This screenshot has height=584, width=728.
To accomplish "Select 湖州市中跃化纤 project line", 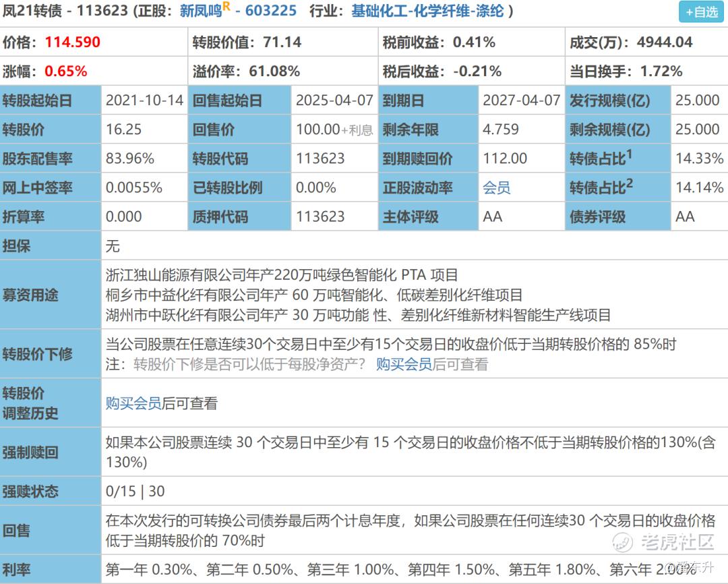I will click(x=358, y=315).
